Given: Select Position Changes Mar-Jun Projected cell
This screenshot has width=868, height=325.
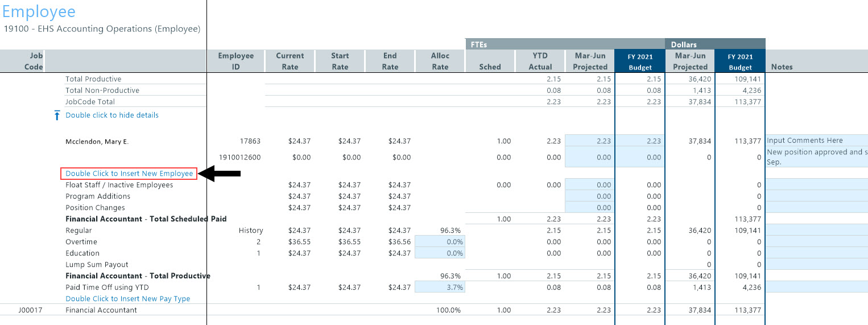Looking at the screenshot, I should click(590, 208).
